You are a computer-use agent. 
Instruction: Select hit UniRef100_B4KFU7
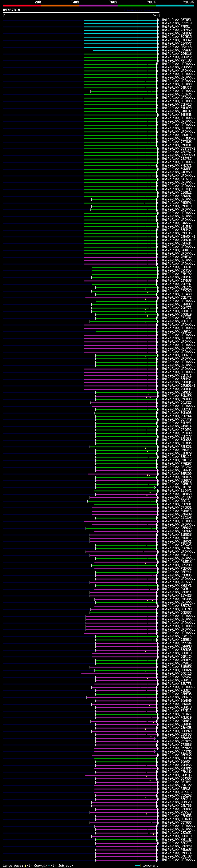pos(176,111)
